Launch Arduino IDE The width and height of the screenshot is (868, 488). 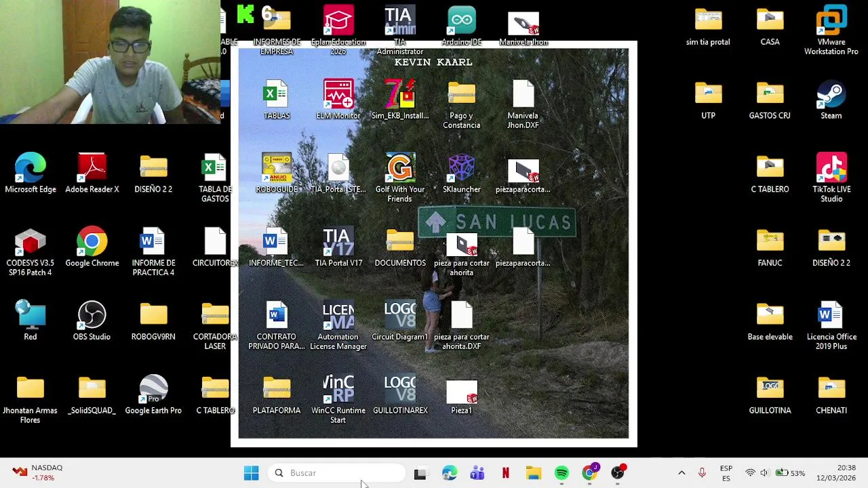462,26
